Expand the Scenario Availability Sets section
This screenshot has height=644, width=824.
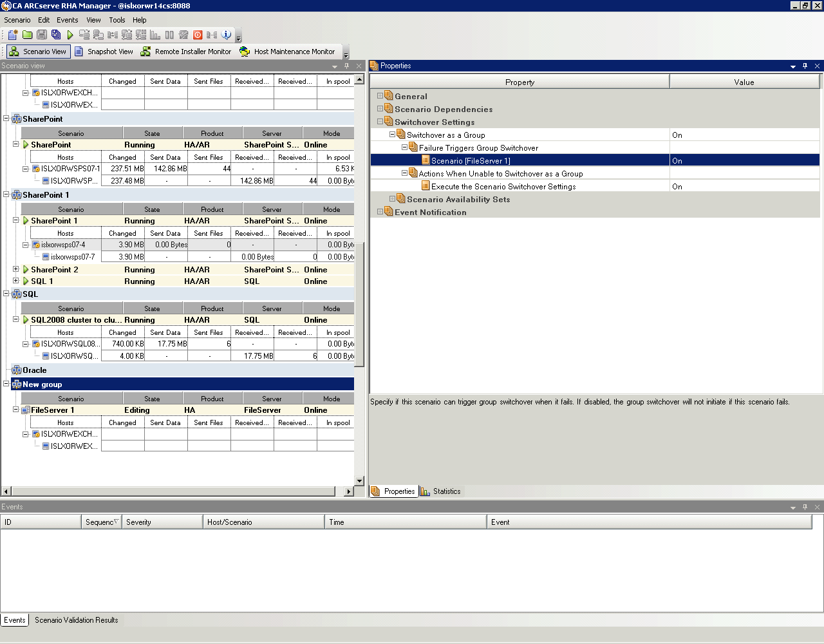tap(391, 199)
